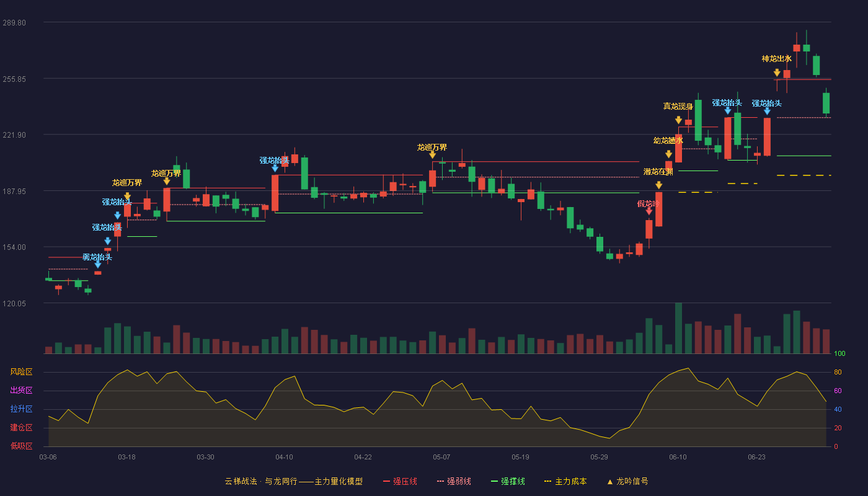
Task: Click the 06-23 date label
Action: [756, 457]
